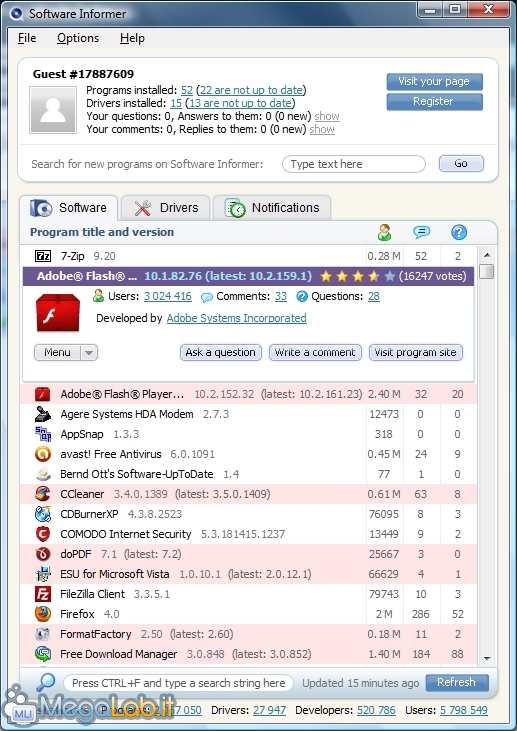This screenshot has width=517, height=731.
Task: Open the Users 5 798 549 statistics link
Action: (x=464, y=710)
